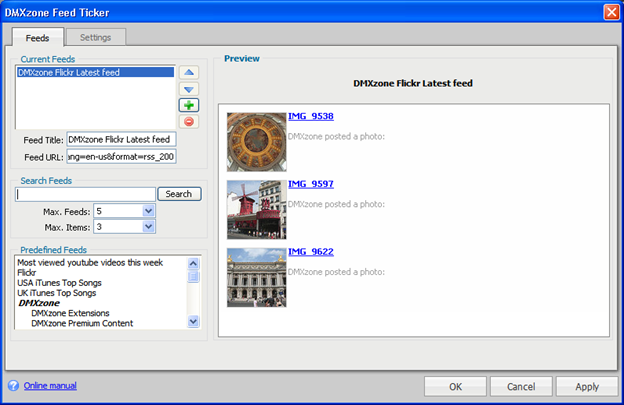Select the DMXzone group heading

point(39,303)
